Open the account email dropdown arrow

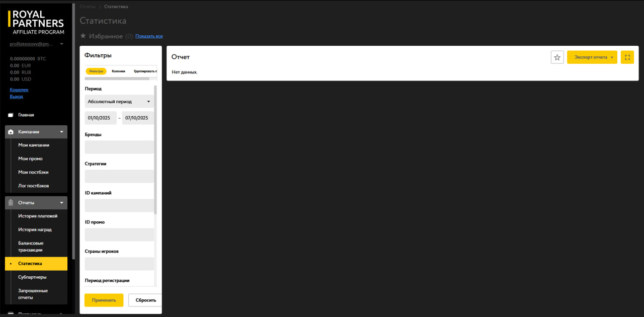[x=61, y=44]
